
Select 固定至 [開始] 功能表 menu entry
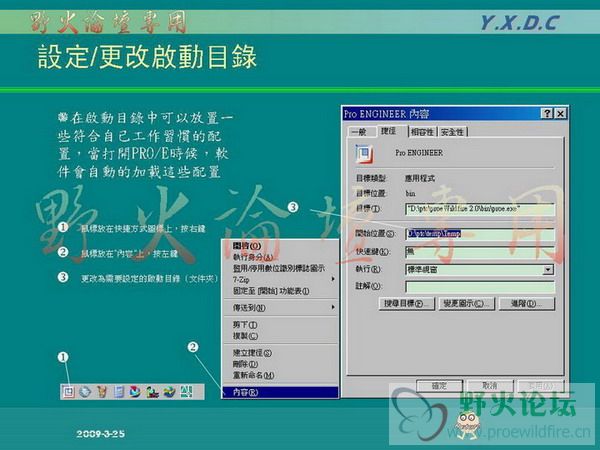pyautogui.click(x=280, y=291)
